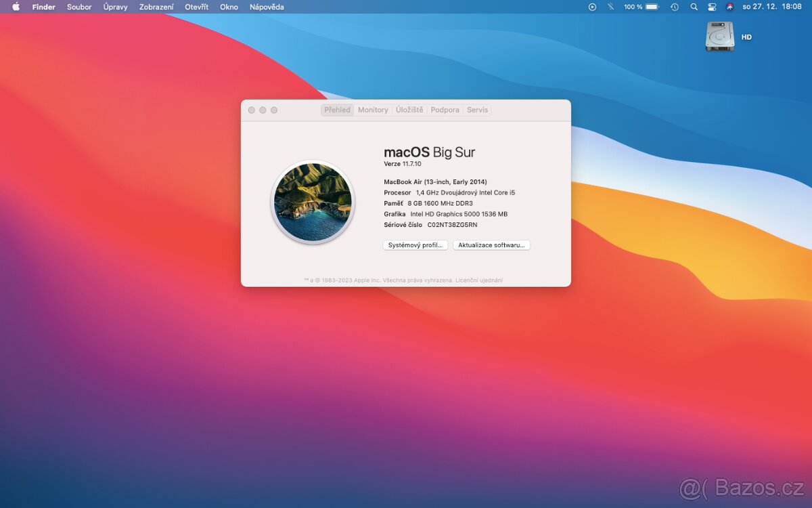Switch to the Úložiště tab

click(x=409, y=110)
